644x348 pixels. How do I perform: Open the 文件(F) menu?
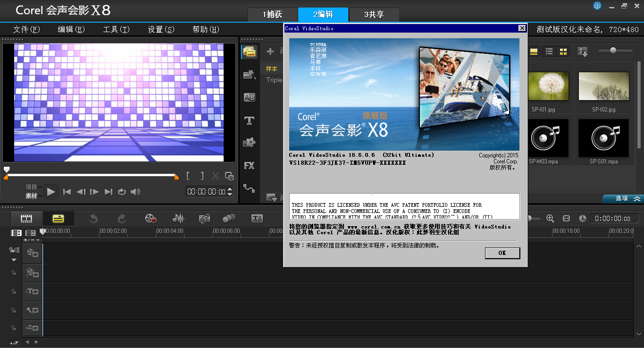pyautogui.click(x=27, y=29)
